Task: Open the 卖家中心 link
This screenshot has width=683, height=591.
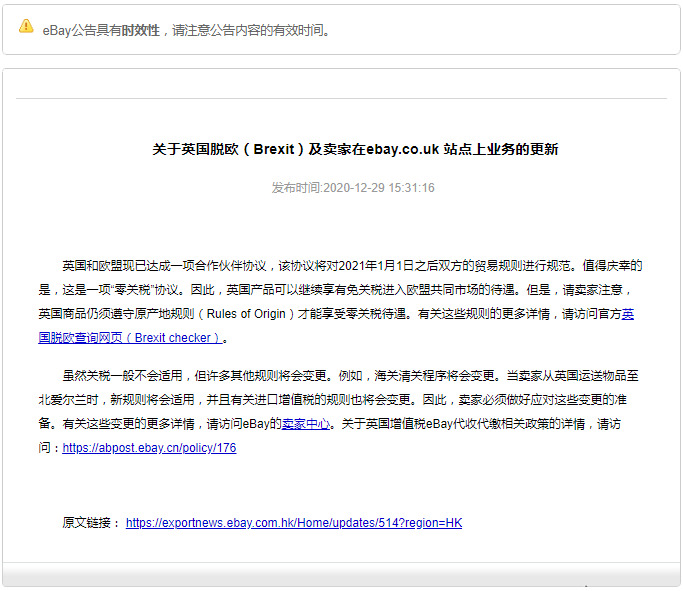Action: tap(306, 424)
